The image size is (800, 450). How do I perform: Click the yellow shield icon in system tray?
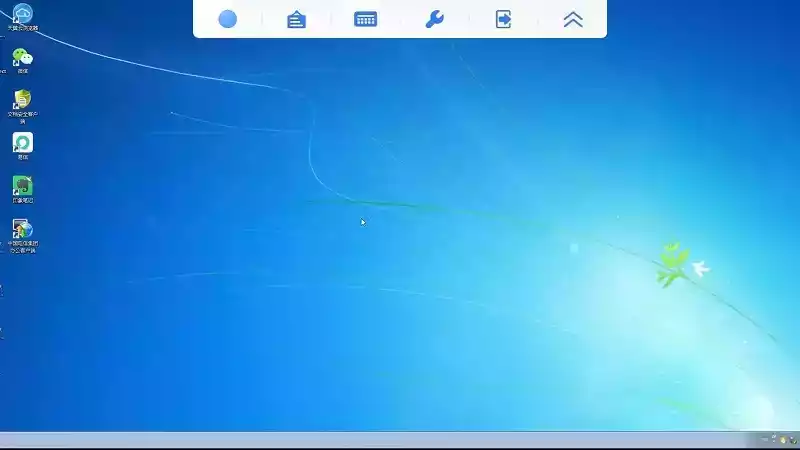pos(783,440)
